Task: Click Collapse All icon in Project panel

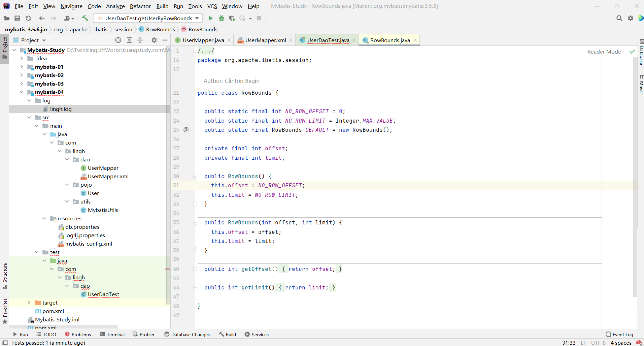Action: pyautogui.click(x=140, y=40)
